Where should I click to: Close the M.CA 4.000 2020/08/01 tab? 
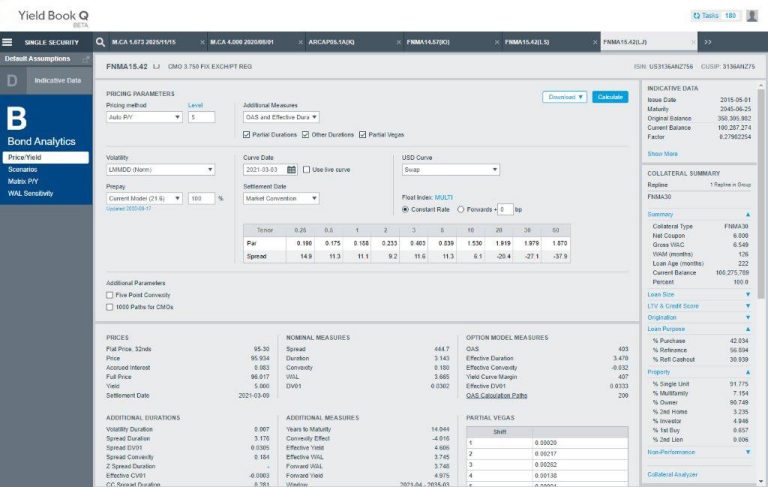coord(300,43)
